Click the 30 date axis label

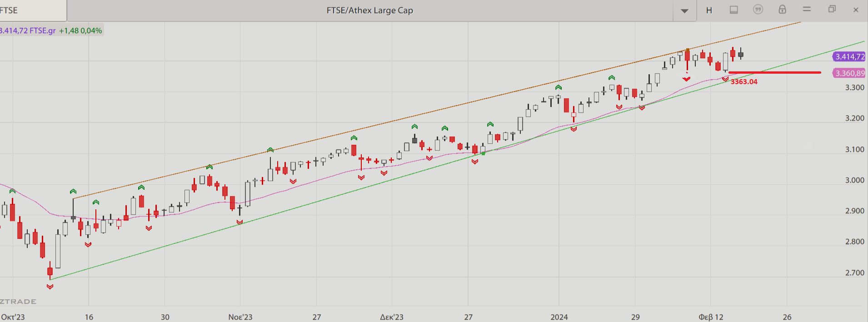point(165,317)
